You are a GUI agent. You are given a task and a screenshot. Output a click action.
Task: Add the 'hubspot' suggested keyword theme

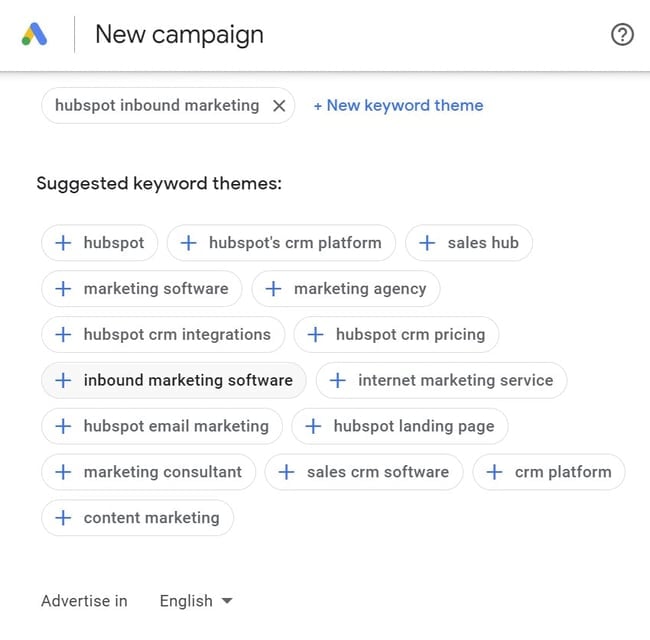(x=99, y=242)
